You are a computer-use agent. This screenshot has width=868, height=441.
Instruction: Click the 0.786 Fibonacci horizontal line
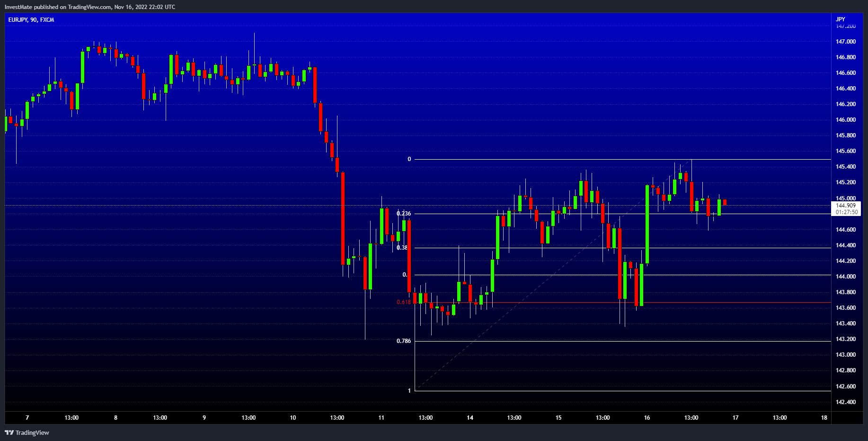[622, 341]
